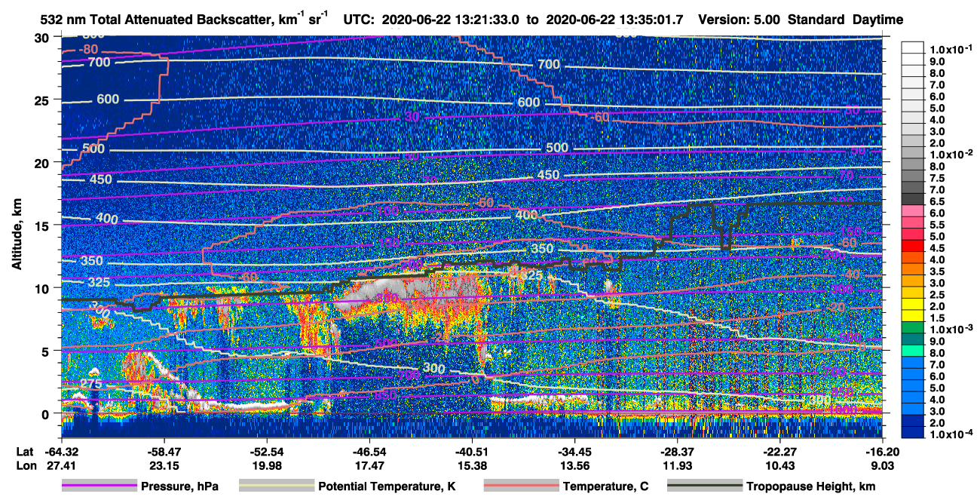The image size is (980, 503).
Task: Click the salmon Temperature legend line swatch
Action: [x=521, y=486]
